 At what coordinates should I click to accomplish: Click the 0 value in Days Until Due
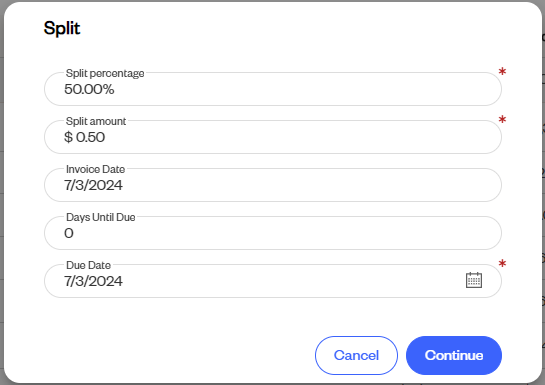[x=69, y=233]
